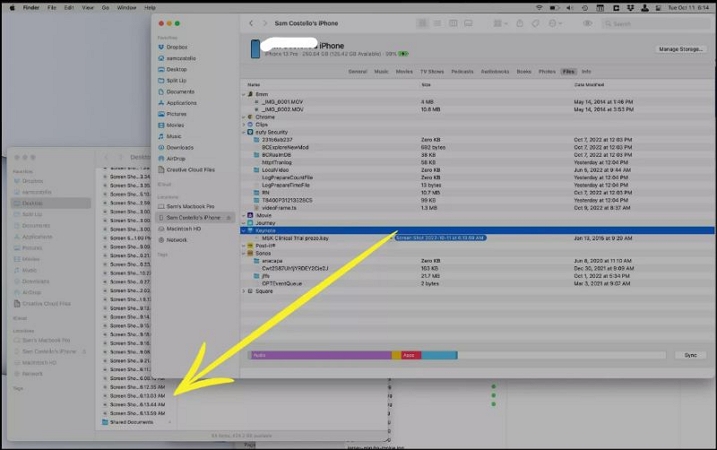Select Screen Shot 6.13.03 AM in back window
717x450 pixels.
136,396
